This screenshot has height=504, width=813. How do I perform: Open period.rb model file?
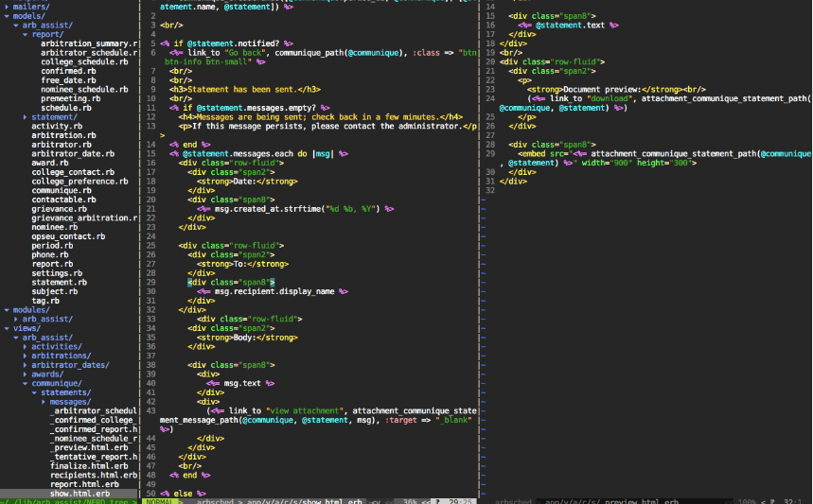click(x=52, y=246)
